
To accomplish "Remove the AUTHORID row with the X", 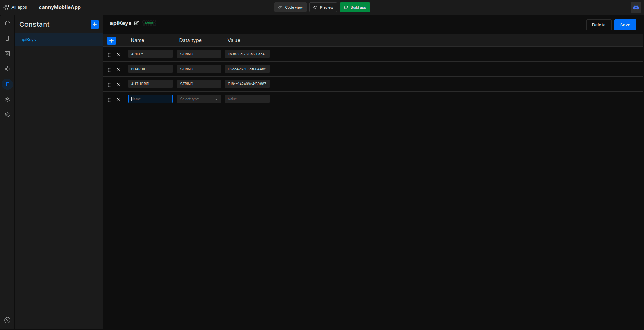I will click(118, 84).
